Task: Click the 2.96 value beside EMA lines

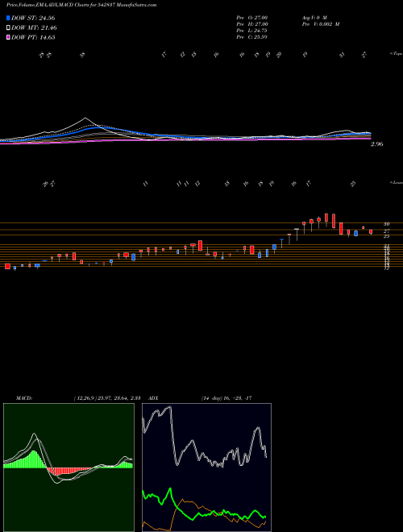Action: click(x=377, y=143)
